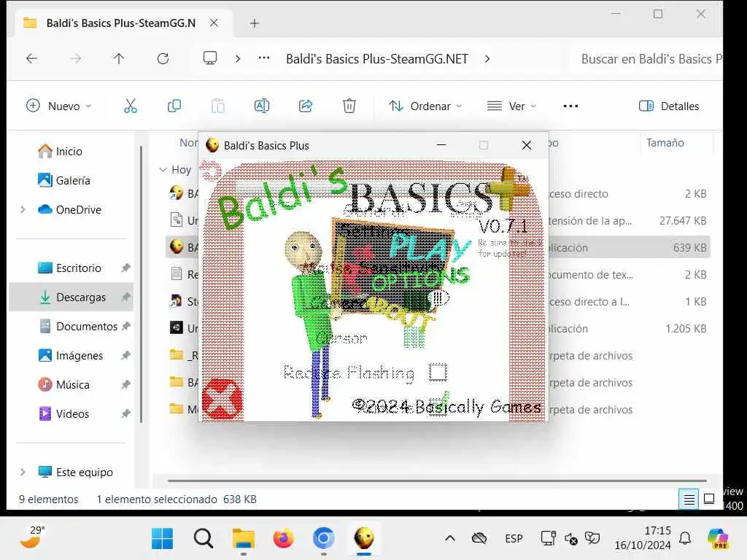Click the Paste clipboard icon in toolbar

pos(217,106)
